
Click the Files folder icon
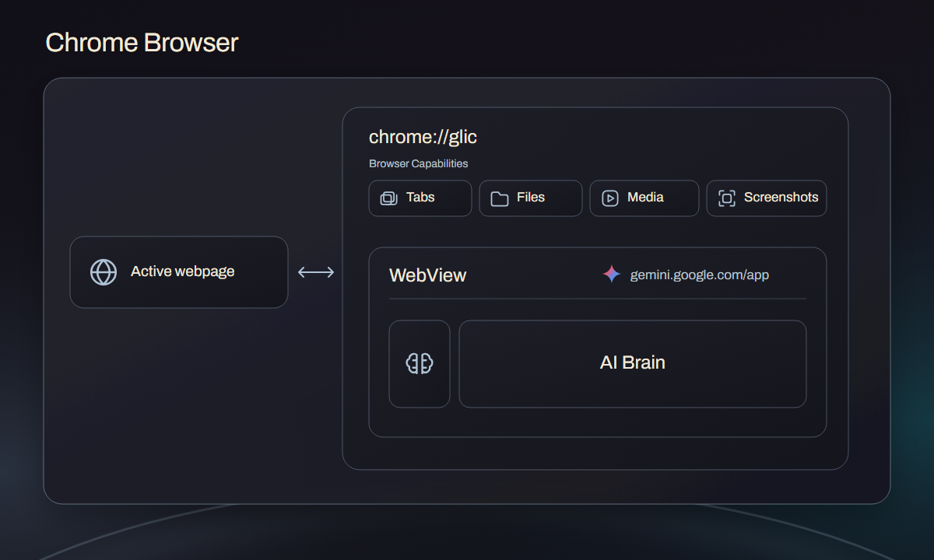[500, 198]
